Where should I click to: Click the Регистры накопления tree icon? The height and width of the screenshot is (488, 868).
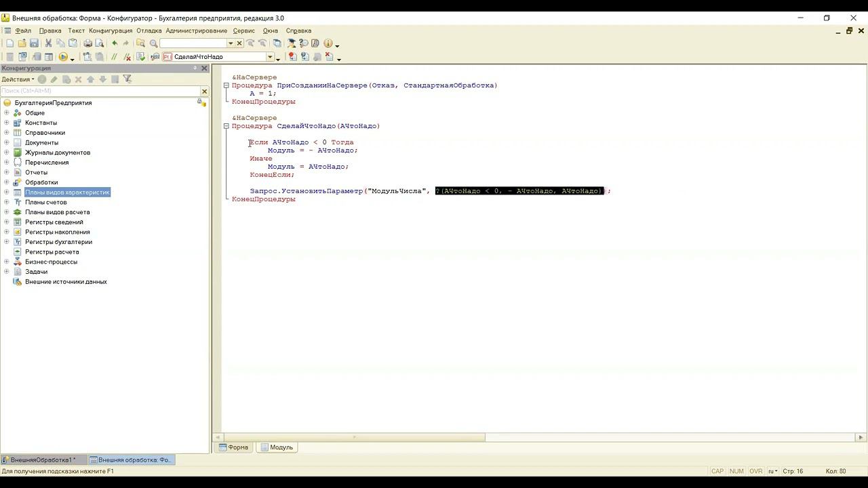[x=18, y=232]
